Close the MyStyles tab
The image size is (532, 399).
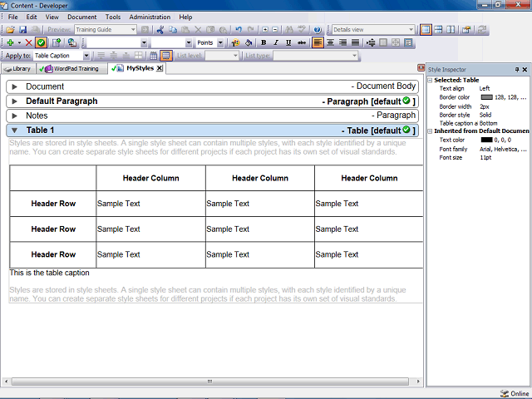159,68
